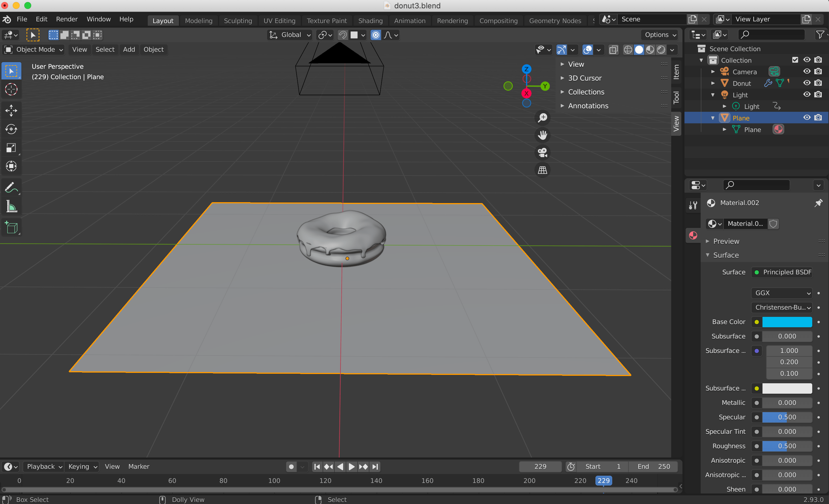The image size is (829, 504).
Task: Switch to the Shading workspace tab
Action: pyautogui.click(x=370, y=21)
